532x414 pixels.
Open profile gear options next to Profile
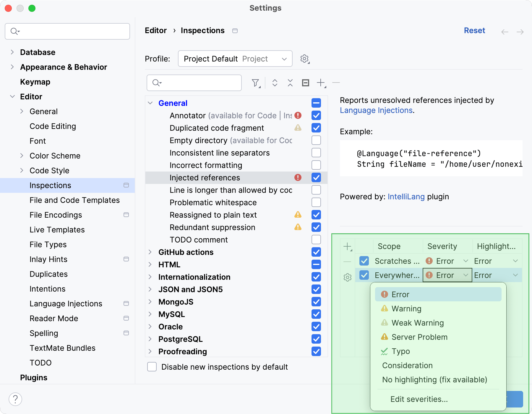click(304, 59)
